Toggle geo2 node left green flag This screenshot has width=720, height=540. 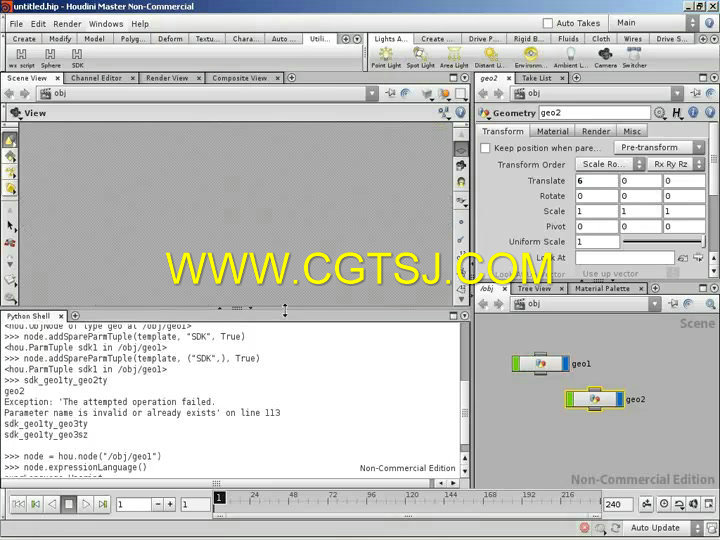point(570,399)
